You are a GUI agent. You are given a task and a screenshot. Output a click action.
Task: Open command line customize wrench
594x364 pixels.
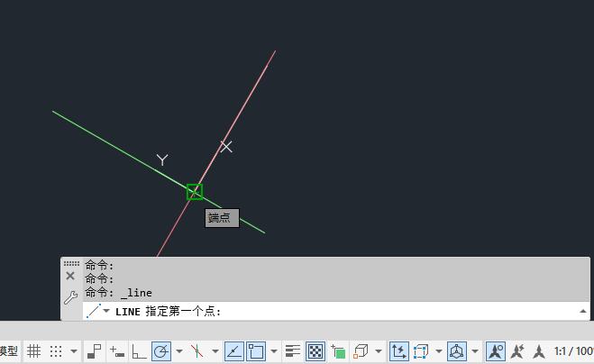click(x=70, y=297)
